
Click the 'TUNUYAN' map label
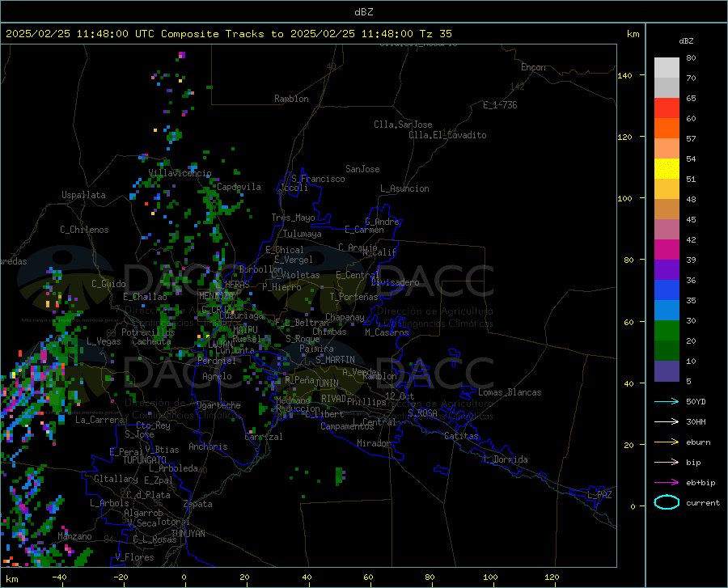[188, 534]
